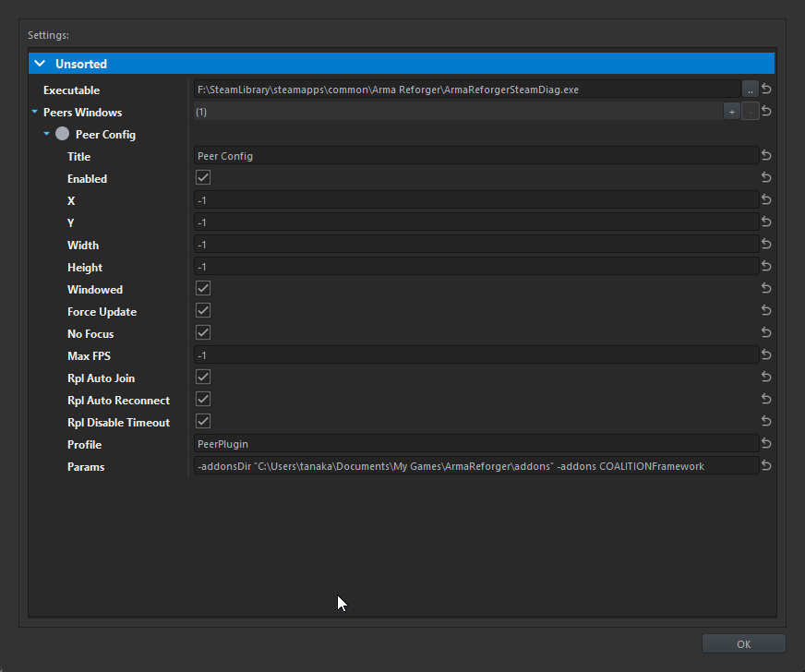Toggle the Enabled checkbox
This screenshot has width=805, height=672.
203,178
